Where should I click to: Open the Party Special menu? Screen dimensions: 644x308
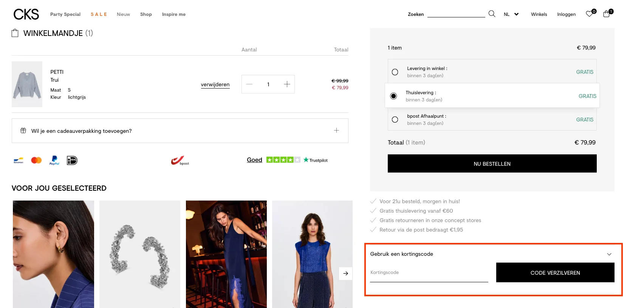tap(65, 14)
